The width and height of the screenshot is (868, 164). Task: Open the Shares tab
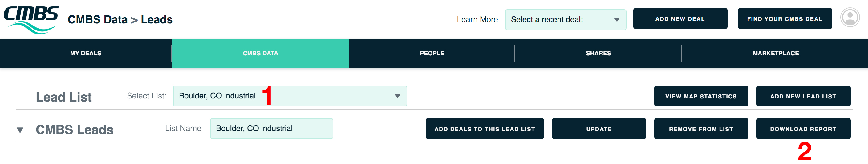point(598,53)
